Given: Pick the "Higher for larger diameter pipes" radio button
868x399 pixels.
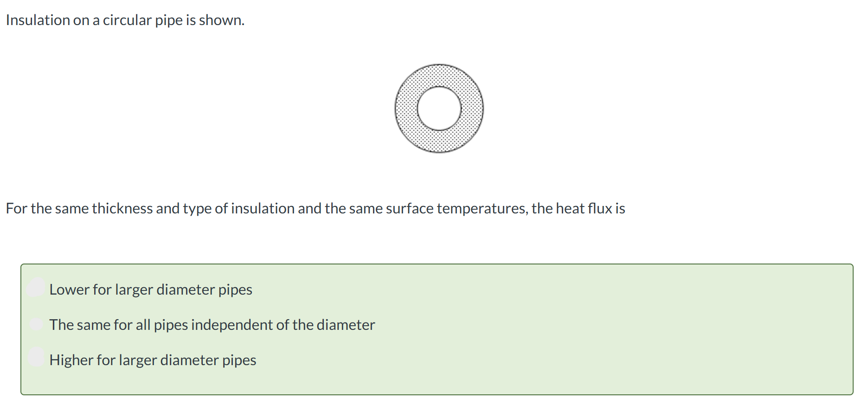Looking at the screenshot, I should tap(36, 357).
